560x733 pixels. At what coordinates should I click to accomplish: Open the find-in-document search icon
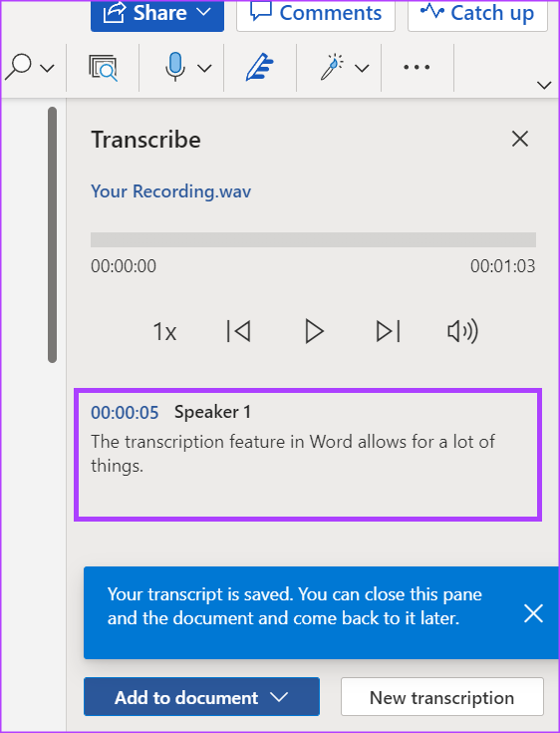coord(103,68)
